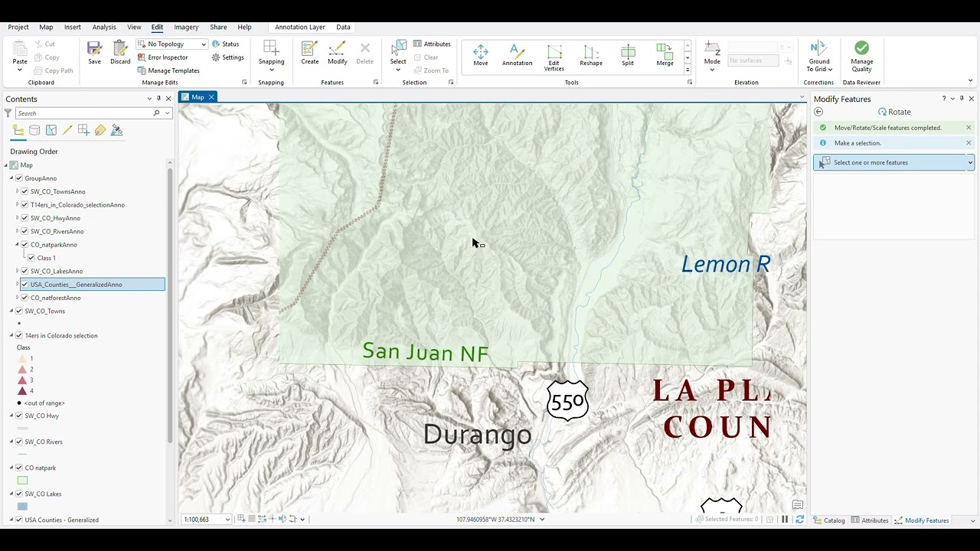The width and height of the screenshot is (980, 551).
Task: Dismiss the Move/Rotate/Scale completed message
Action: [969, 128]
